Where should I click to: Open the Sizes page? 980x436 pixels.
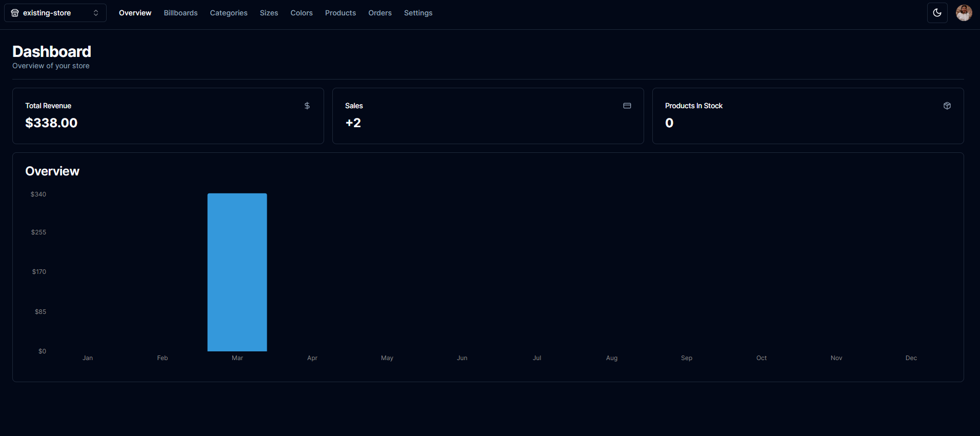pos(269,13)
